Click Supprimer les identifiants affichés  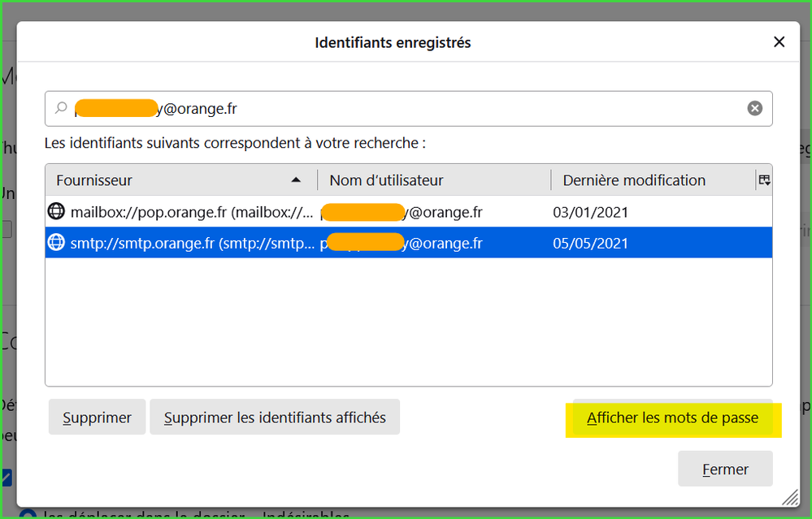(275, 417)
